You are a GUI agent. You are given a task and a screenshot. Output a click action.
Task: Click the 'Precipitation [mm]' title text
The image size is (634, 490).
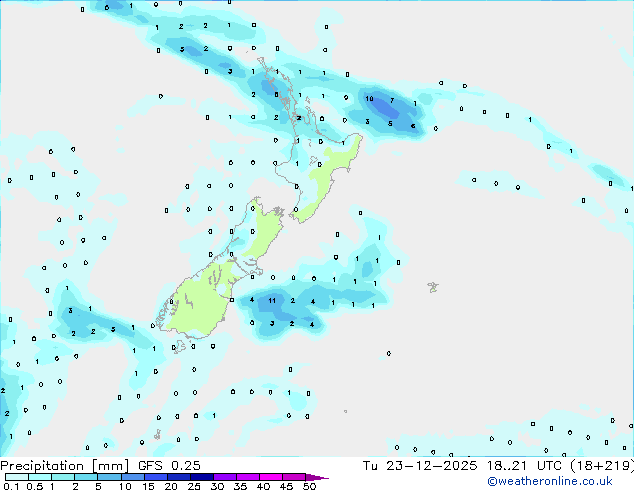click(65, 466)
